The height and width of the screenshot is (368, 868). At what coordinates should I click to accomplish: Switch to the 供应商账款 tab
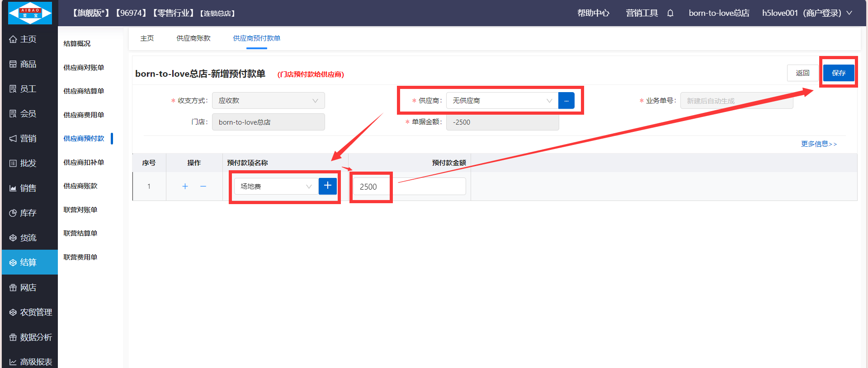(193, 38)
